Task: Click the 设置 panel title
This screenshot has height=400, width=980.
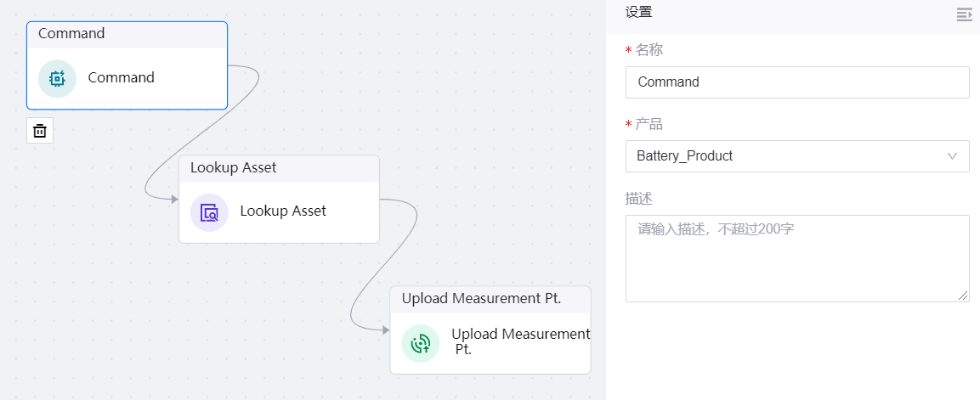Action: click(x=639, y=13)
